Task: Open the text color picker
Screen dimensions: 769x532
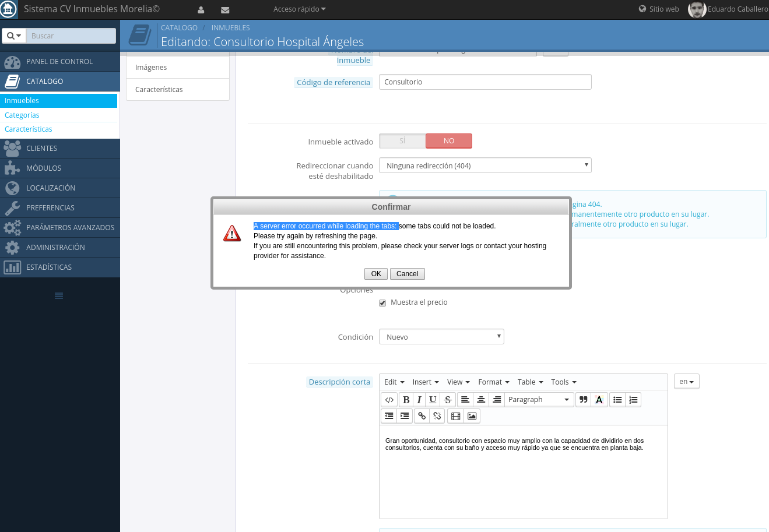Action: pyautogui.click(x=599, y=400)
